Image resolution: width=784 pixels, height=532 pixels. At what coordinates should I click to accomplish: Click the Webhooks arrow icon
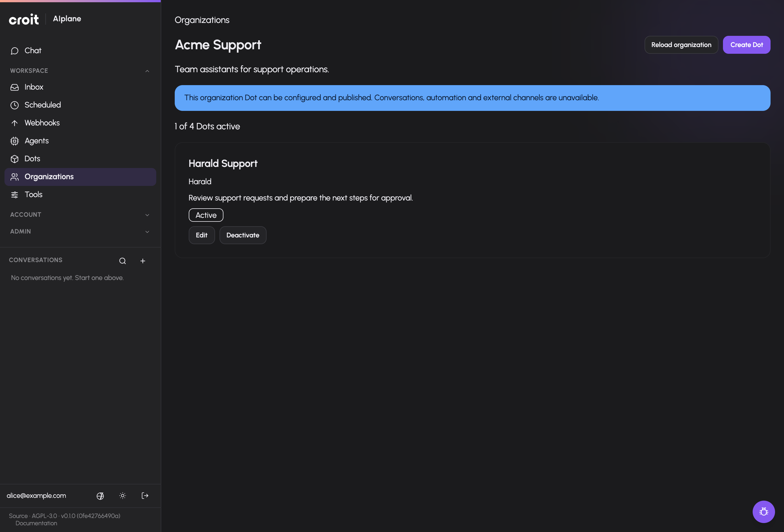pos(15,123)
